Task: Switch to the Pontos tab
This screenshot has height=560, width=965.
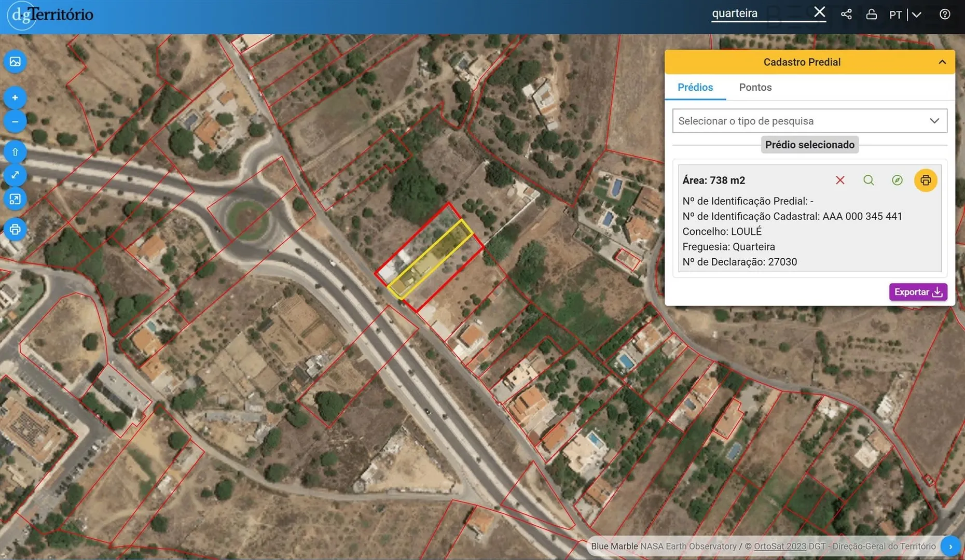Action: tap(755, 87)
